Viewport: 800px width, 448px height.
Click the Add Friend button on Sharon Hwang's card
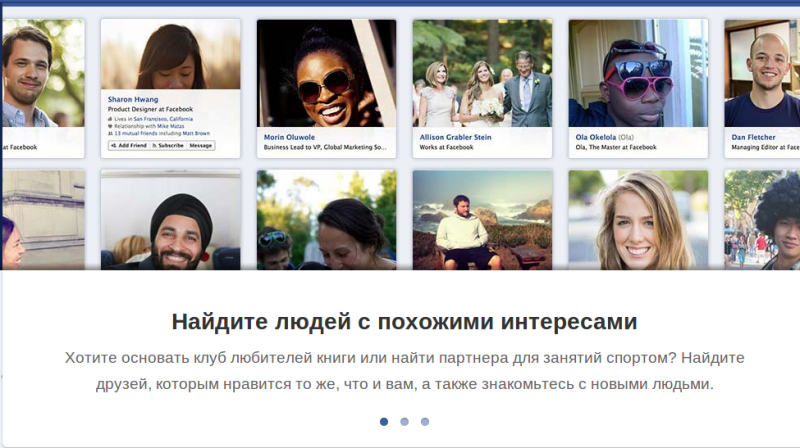[129, 145]
